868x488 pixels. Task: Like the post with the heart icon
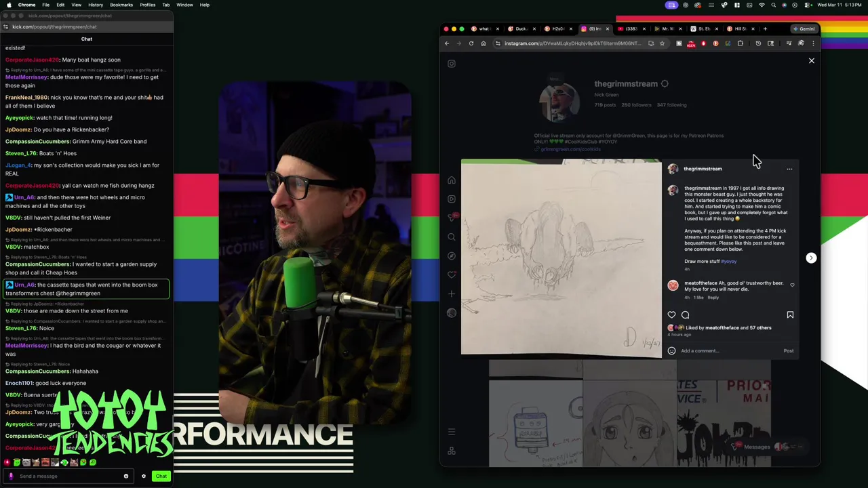[x=671, y=315]
